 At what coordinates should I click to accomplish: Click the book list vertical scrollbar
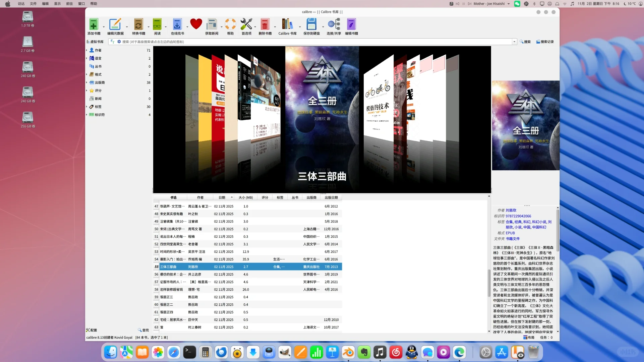click(489, 283)
